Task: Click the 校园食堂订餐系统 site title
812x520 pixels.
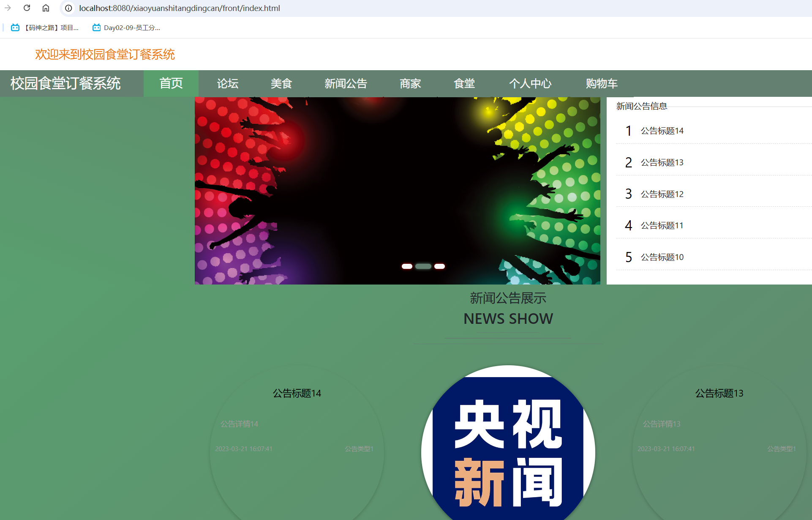Action: click(65, 83)
